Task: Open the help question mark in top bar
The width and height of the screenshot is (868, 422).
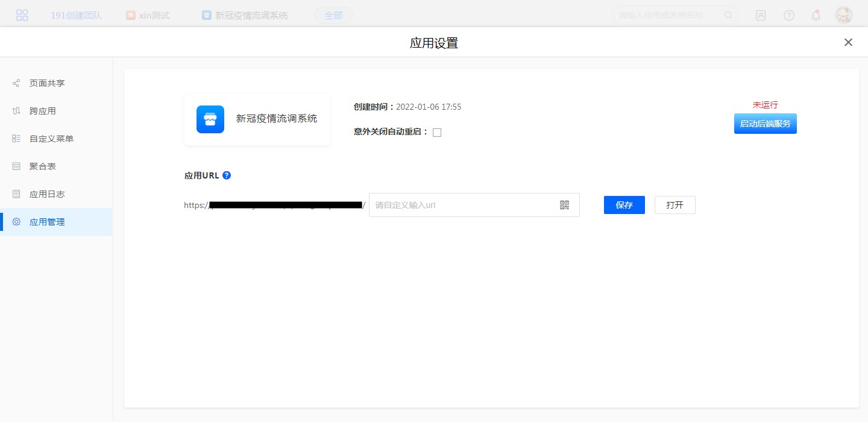Action: click(789, 16)
